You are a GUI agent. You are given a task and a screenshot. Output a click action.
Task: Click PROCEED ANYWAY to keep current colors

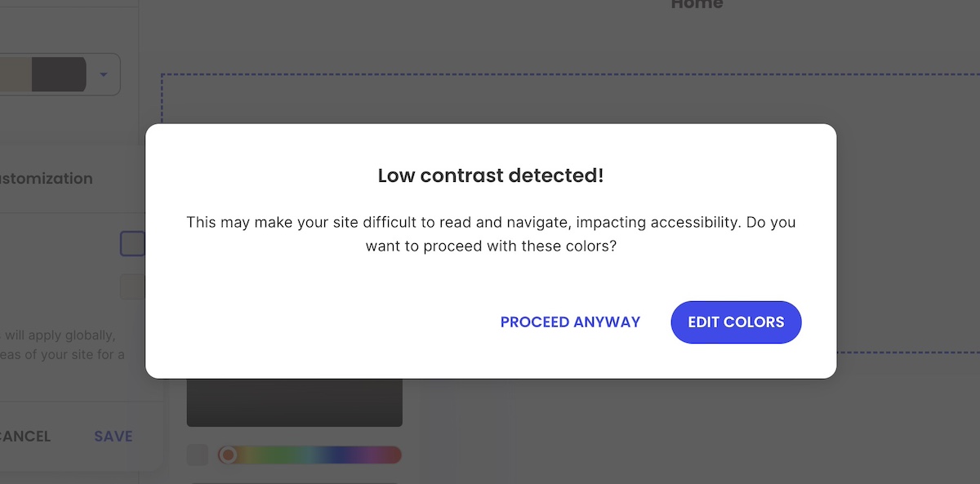coord(569,322)
